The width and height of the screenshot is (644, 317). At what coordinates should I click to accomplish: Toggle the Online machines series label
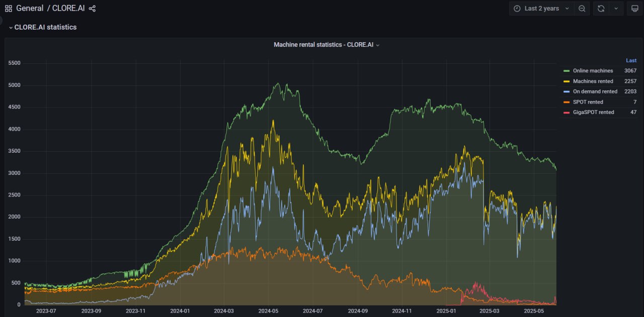(593, 71)
